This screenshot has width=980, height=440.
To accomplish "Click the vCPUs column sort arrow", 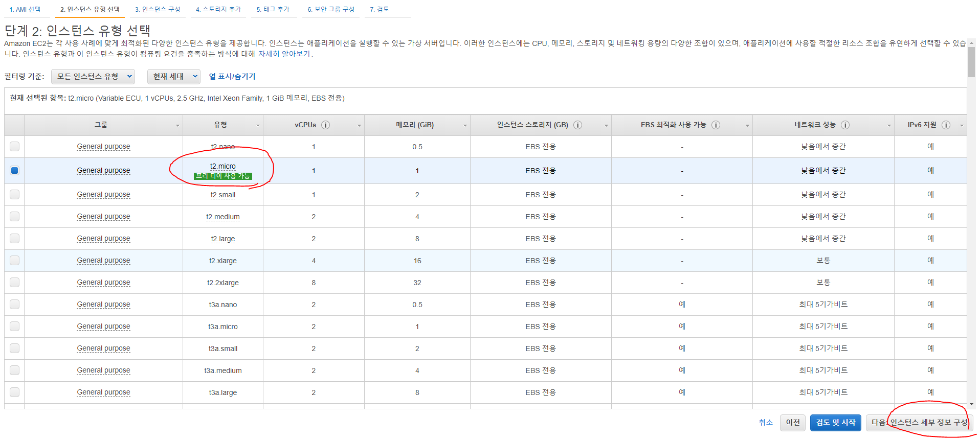I will click(359, 126).
